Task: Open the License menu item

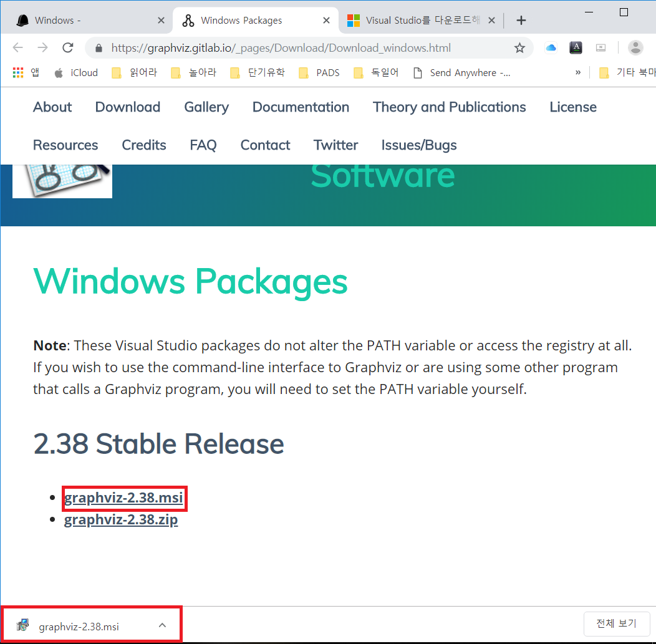Action: click(x=572, y=107)
